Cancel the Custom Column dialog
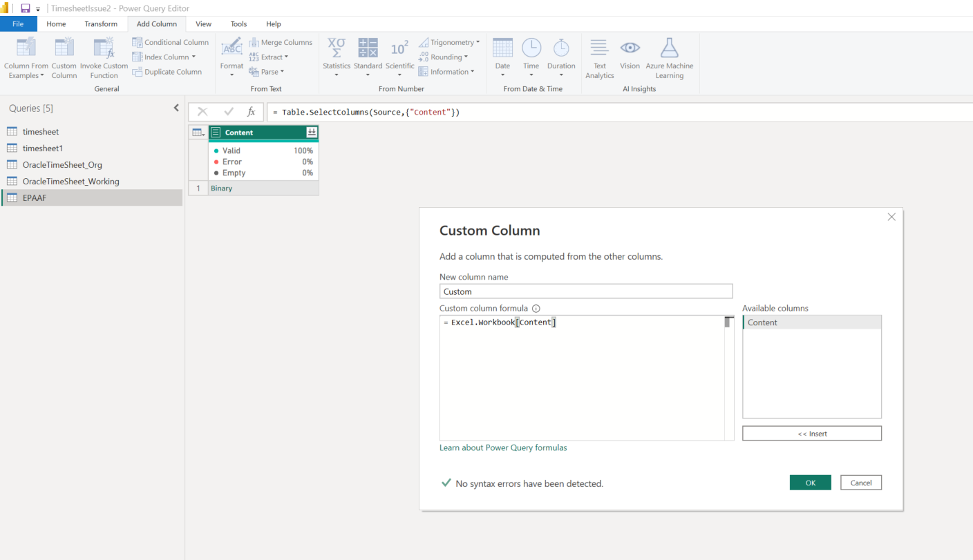 (x=861, y=483)
